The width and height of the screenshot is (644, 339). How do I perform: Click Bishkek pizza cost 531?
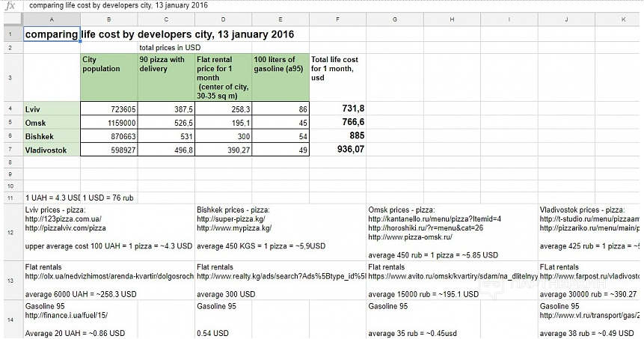(x=166, y=136)
